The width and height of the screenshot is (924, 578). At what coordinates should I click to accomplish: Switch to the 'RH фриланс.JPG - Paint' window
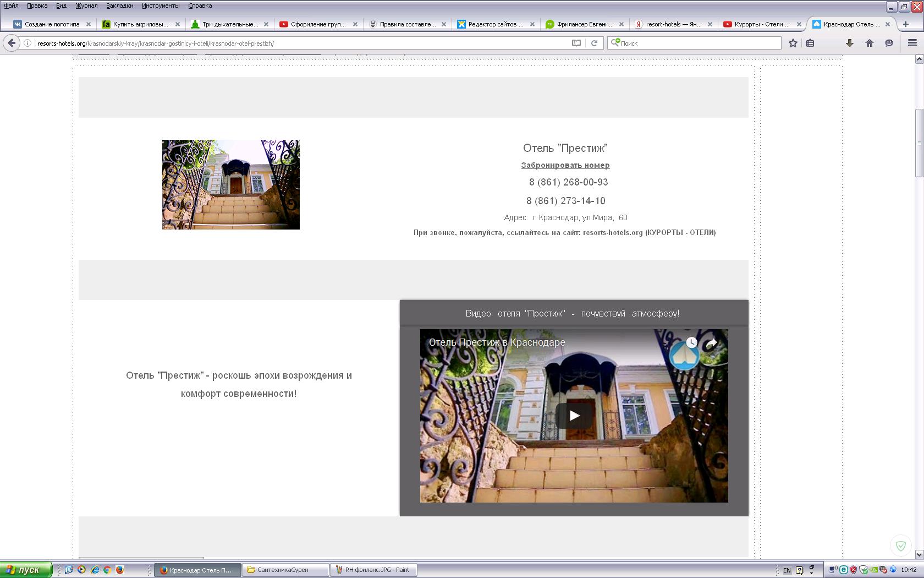374,570
